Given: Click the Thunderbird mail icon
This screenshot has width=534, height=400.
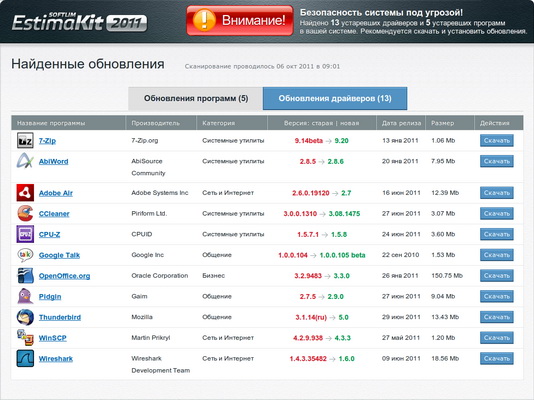Looking at the screenshot, I should 25,317.
